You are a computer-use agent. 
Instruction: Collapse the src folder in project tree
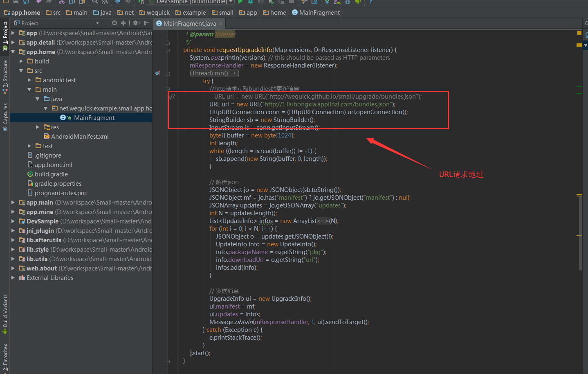tap(21, 71)
